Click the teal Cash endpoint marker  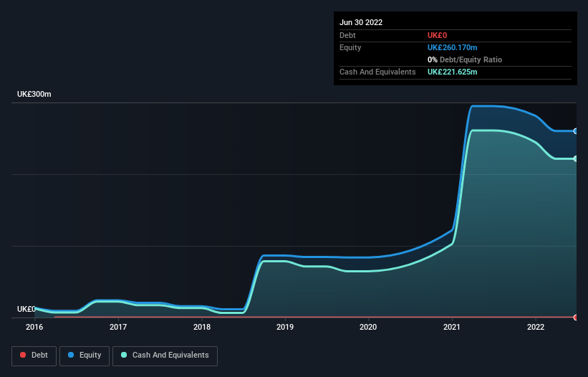coord(576,158)
